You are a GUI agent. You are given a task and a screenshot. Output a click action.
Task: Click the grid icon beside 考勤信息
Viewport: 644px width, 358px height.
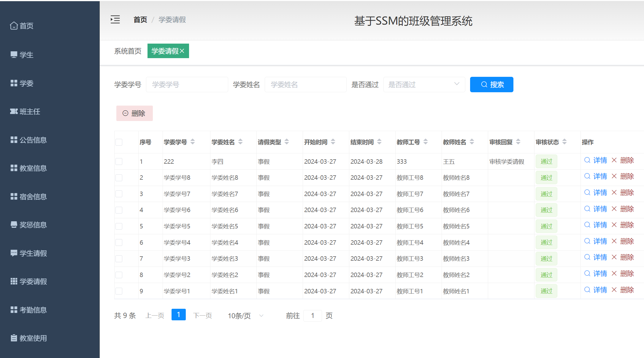click(x=14, y=310)
